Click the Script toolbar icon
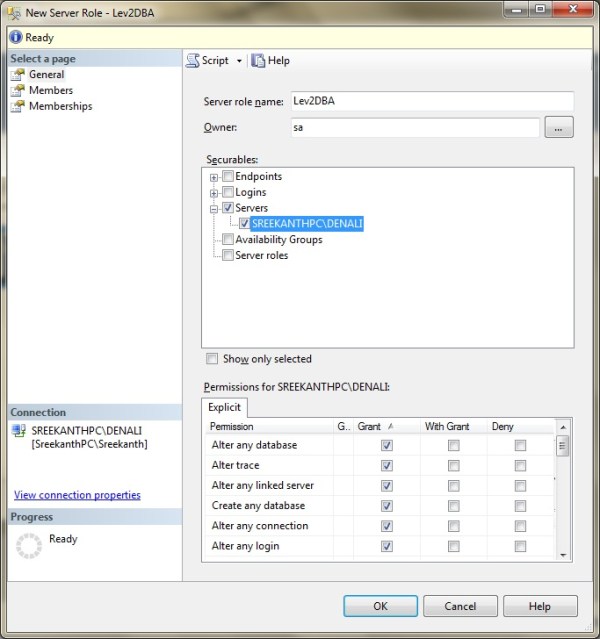The height and width of the screenshot is (639, 600). click(193, 61)
